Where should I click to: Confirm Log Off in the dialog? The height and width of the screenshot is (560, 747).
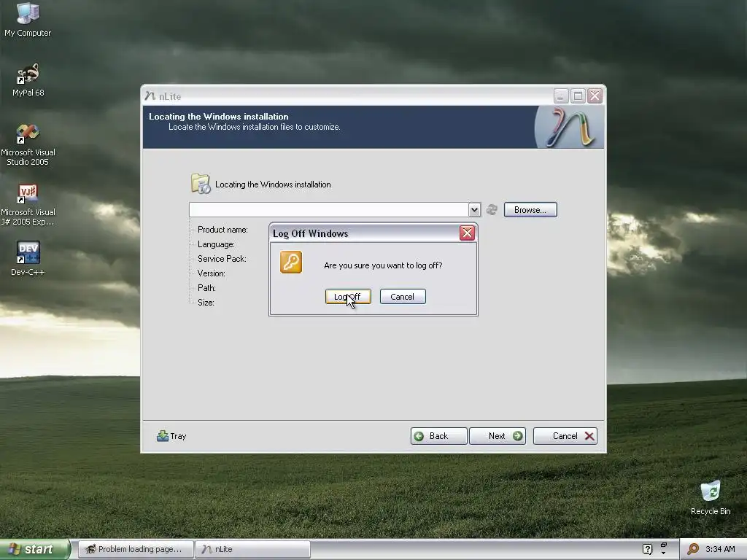coord(348,297)
